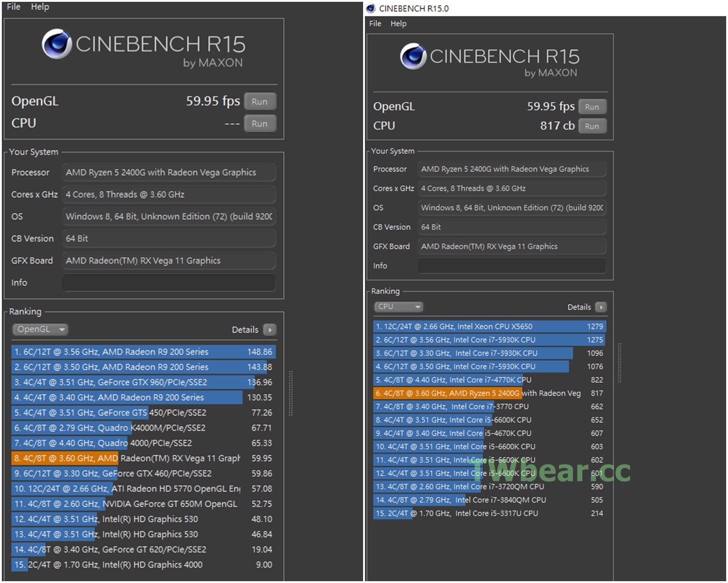The height and width of the screenshot is (583, 728).
Task: Select the Quadro 4000 ranking row
Action: click(x=144, y=443)
